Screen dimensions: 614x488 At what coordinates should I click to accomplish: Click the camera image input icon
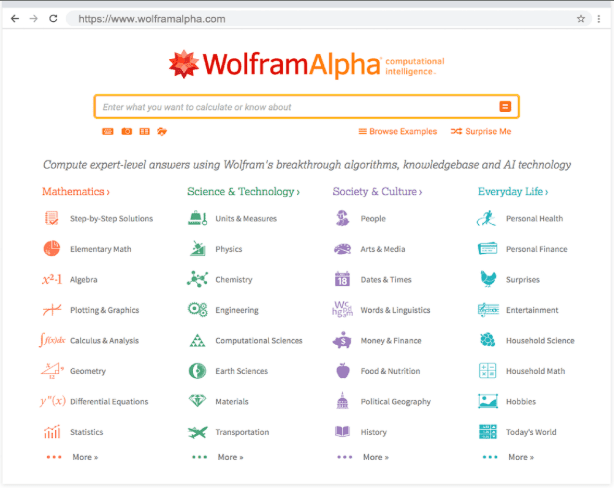127,131
